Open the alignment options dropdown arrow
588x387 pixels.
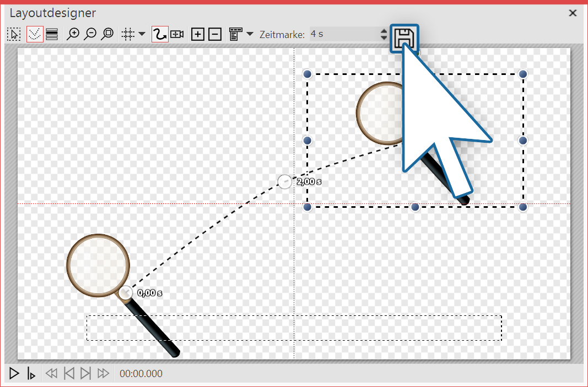250,34
